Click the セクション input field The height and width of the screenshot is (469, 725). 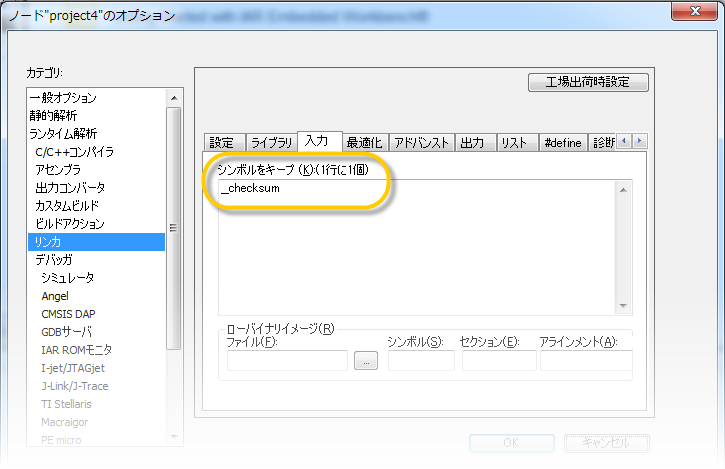(x=499, y=360)
